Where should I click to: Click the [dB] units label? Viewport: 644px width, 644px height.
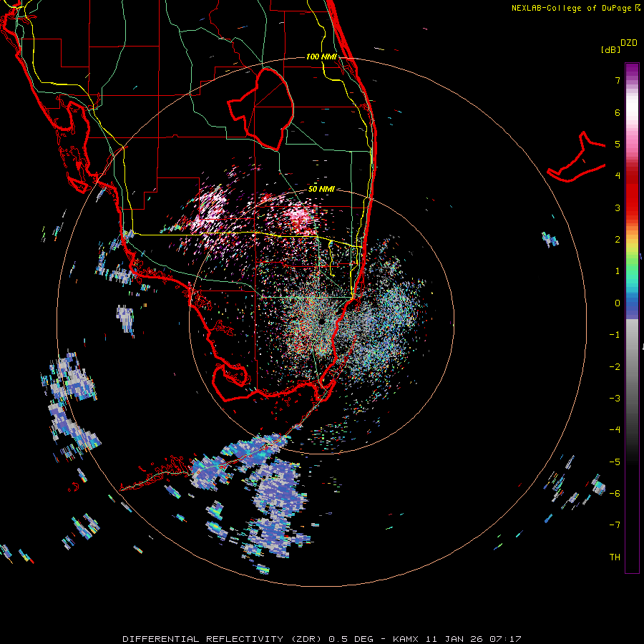coord(610,49)
